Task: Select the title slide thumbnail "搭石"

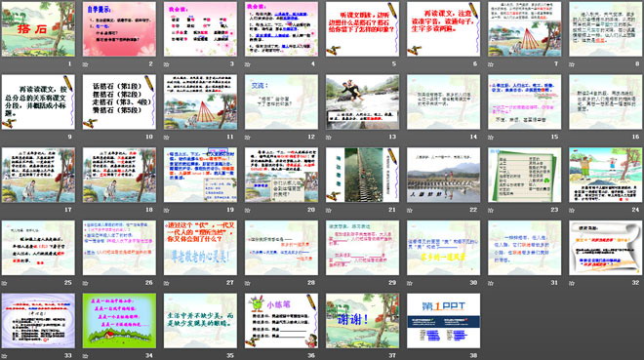Action: coord(38,29)
